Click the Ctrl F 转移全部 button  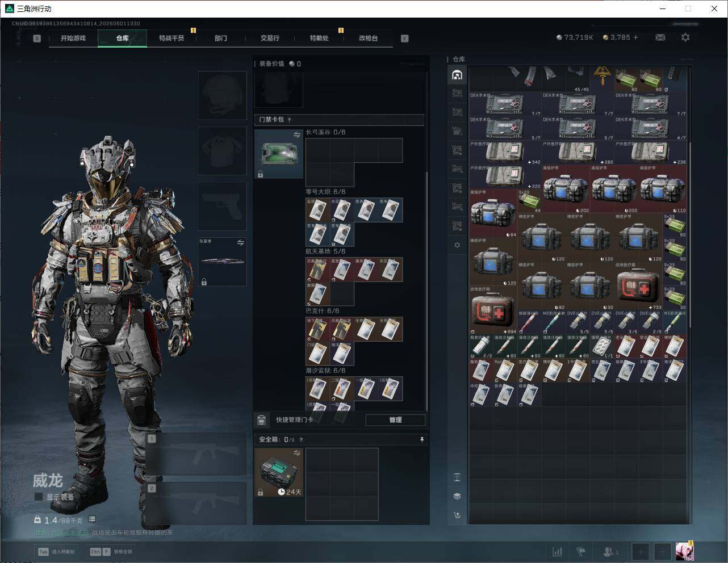[112, 552]
